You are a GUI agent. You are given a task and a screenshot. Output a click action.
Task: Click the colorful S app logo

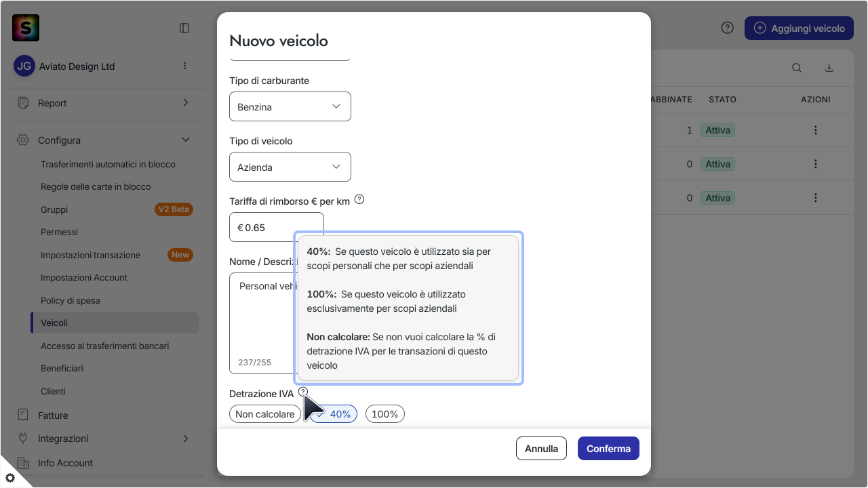coord(26,28)
